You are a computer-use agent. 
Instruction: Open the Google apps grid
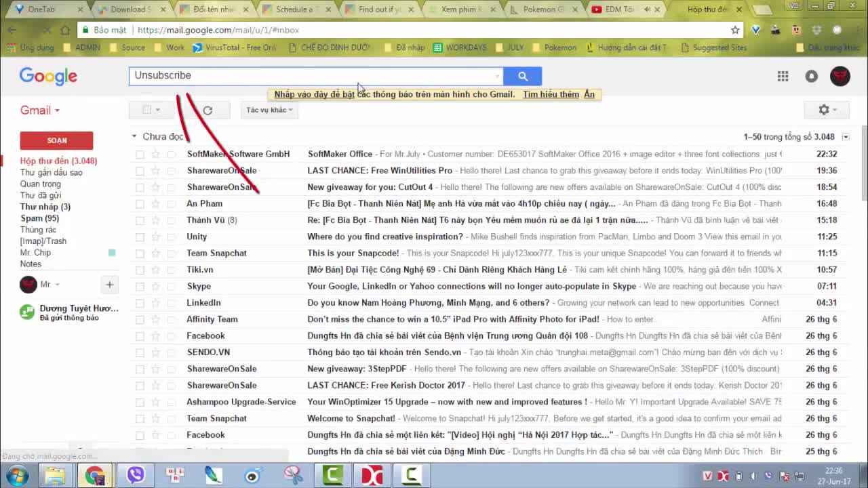783,76
